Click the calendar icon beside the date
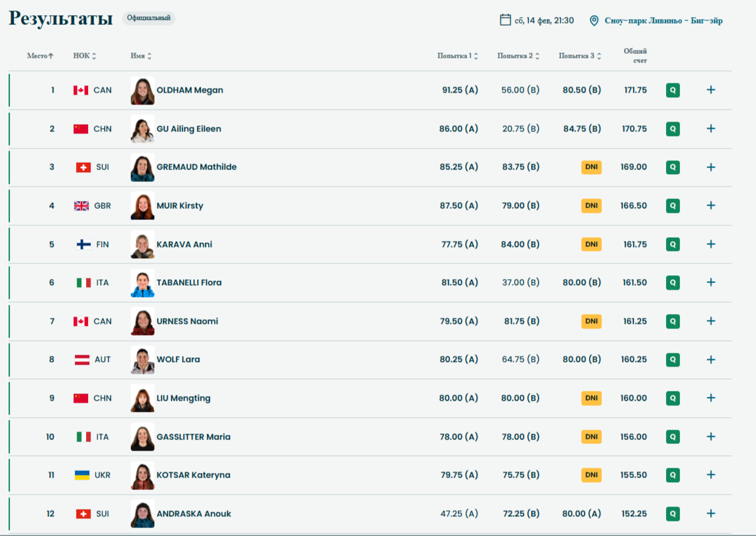This screenshot has width=756, height=536. (505, 20)
